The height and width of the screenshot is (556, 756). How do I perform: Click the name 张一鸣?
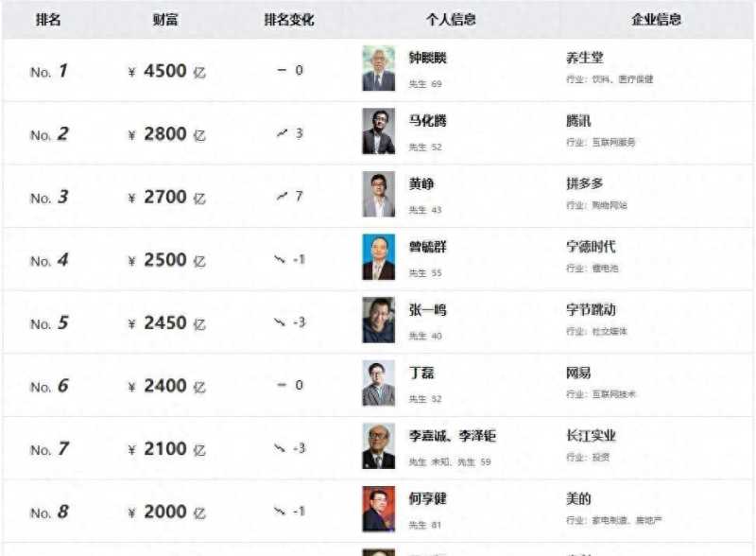tap(427, 309)
